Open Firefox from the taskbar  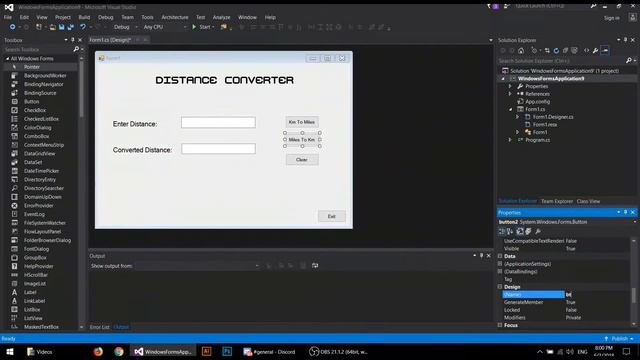[98, 351]
